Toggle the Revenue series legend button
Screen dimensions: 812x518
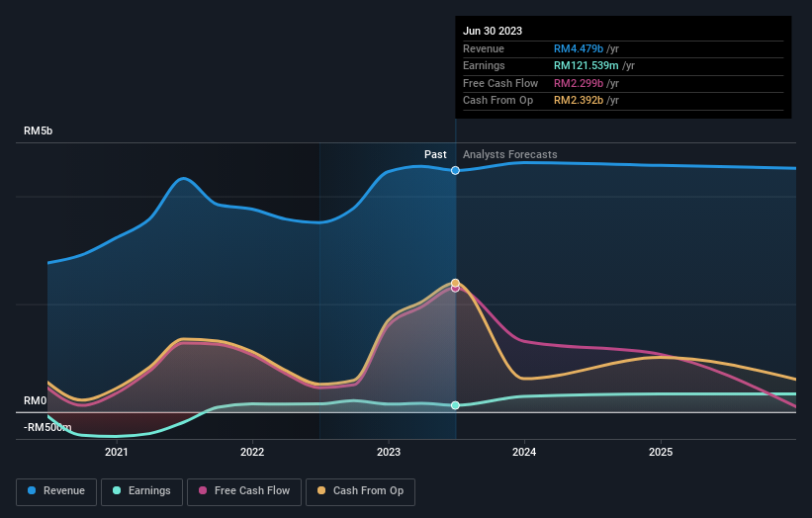(56, 491)
